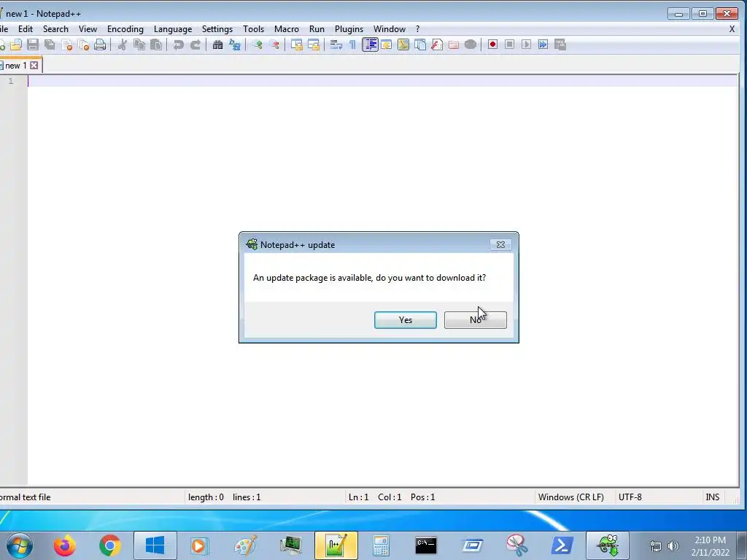Launch Firefox from the taskbar
Image resolution: width=747 pixels, height=560 pixels.
(65, 545)
